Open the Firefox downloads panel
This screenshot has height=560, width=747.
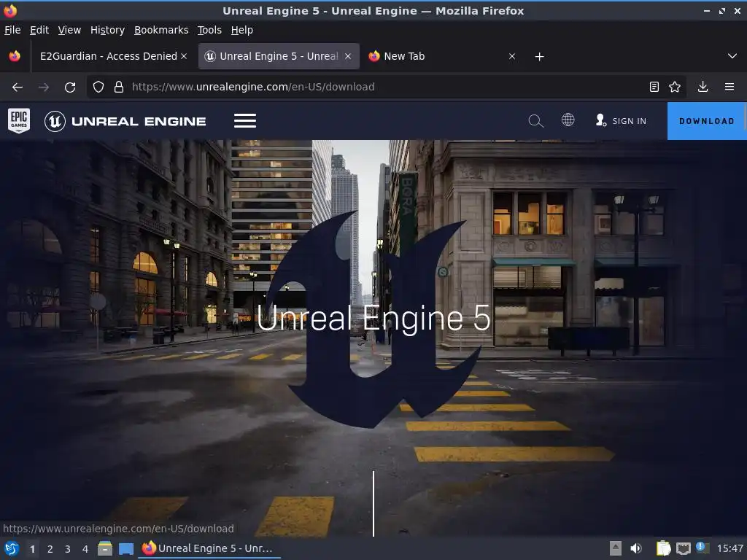pyautogui.click(x=703, y=87)
